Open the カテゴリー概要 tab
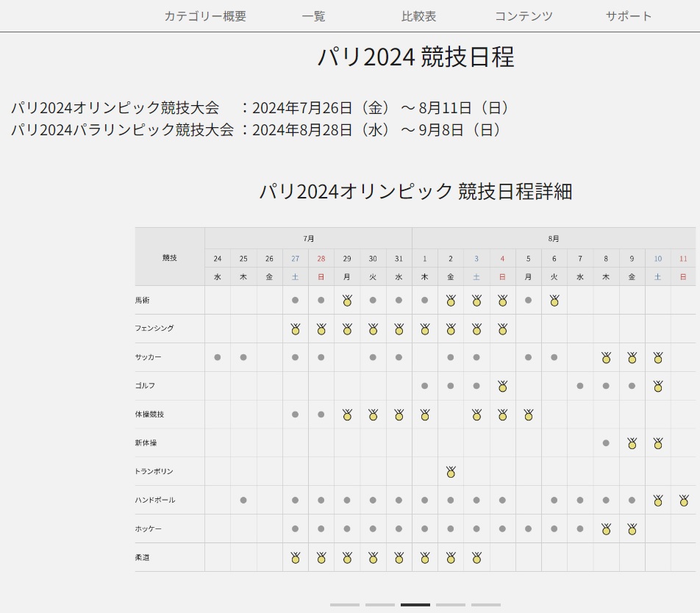 205,16
